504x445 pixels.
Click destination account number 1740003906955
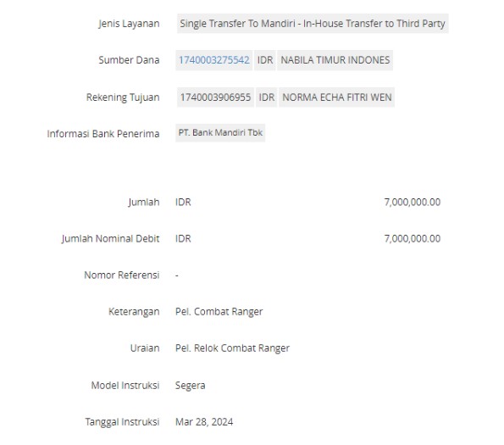coord(215,97)
